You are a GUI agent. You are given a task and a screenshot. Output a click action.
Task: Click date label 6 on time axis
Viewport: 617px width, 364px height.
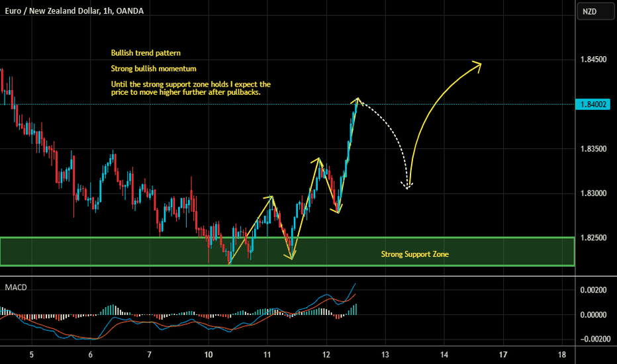91,355
